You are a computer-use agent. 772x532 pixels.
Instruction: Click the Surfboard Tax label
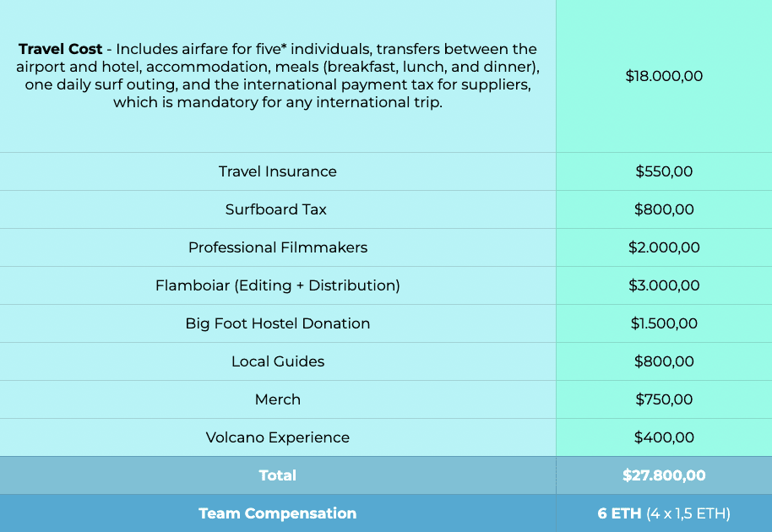(278, 209)
